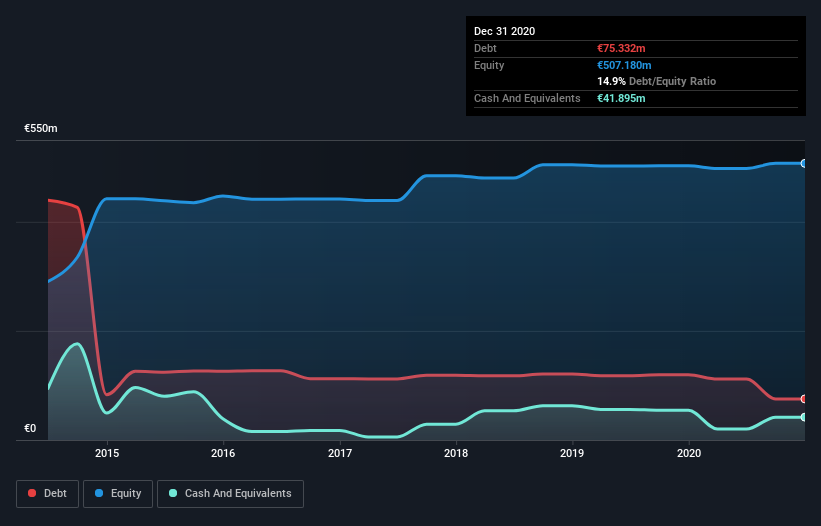
Task: Click the €0 y-axis label
Action: click(30, 428)
